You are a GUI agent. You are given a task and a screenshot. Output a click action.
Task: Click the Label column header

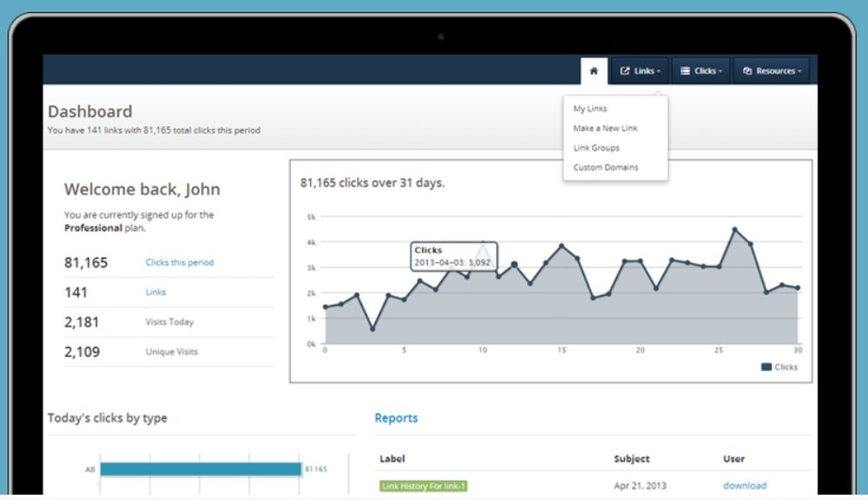[x=392, y=458]
